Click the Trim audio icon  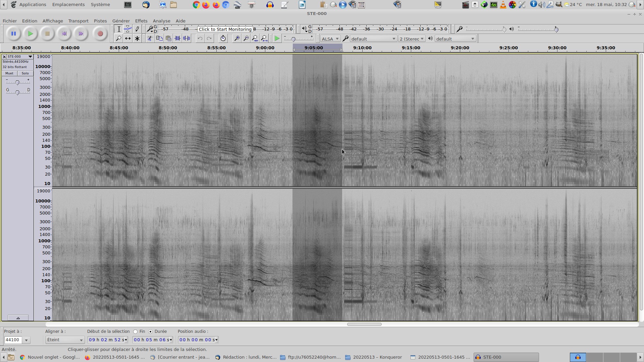(177, 39)
